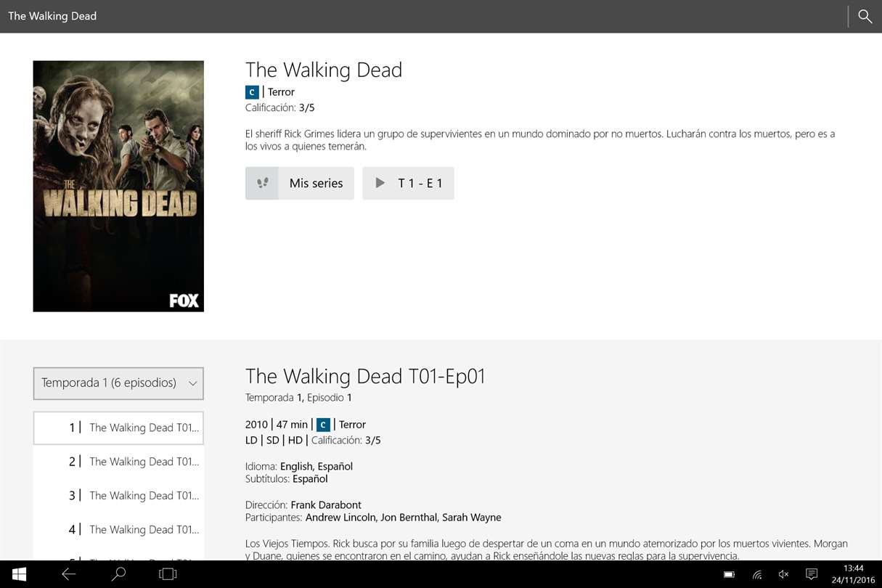882x588 pixels.
Task: Open Task View in the taskbar
Action: point(168,574)
